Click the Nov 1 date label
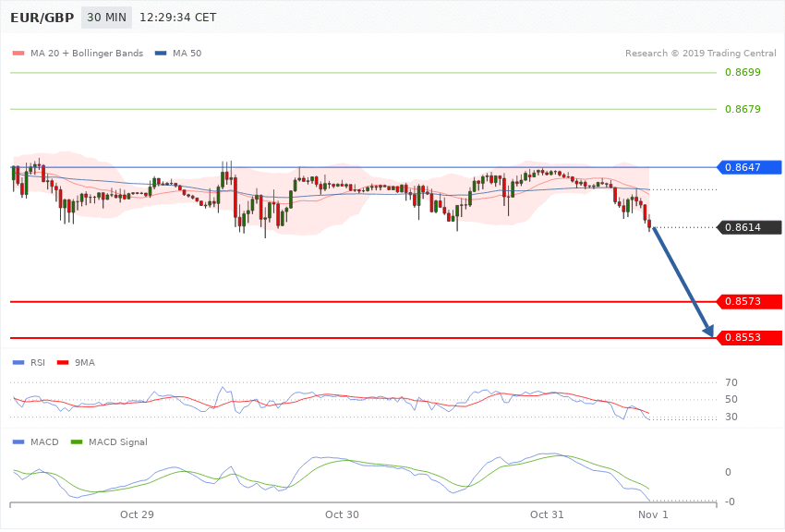The width and height of the screenshot is (785, 532). tap(653, 514)
